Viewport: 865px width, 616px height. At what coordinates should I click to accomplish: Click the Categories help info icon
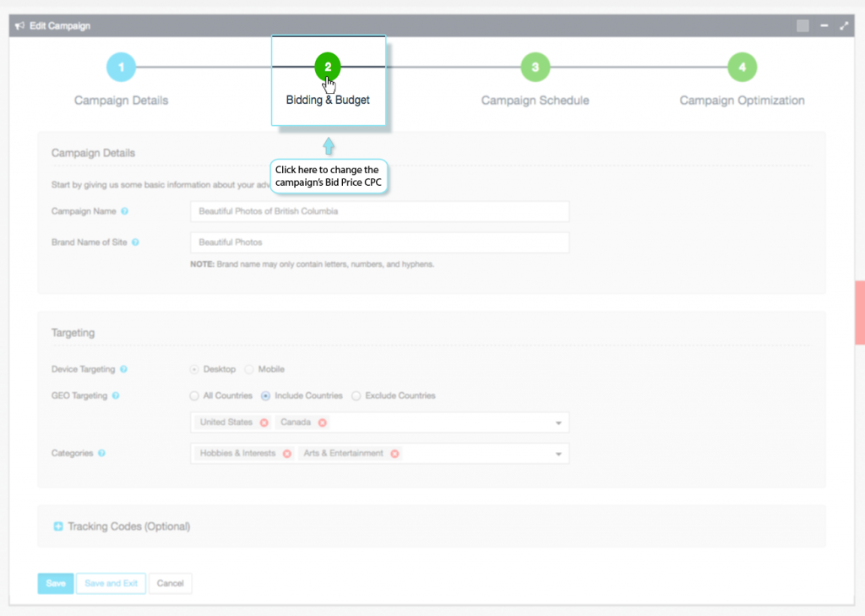tap(101, 454)
